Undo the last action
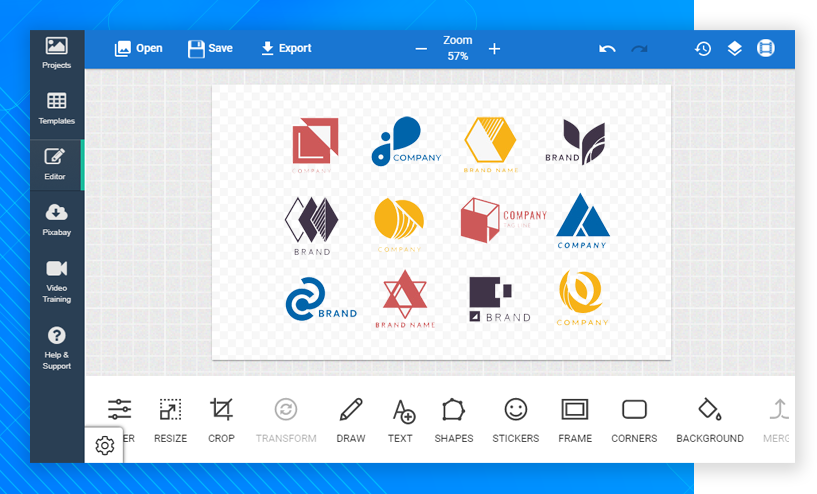The image size is (817, 494). [607, 49]
